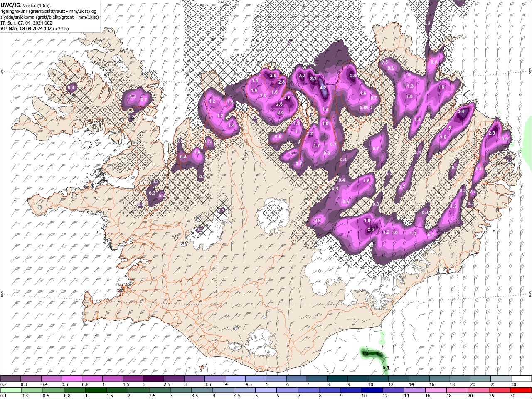The height and width of the screenshot is (399, 532).
Task: Pick the light pink 16–18 rain legend swatch
Action: 436,390
